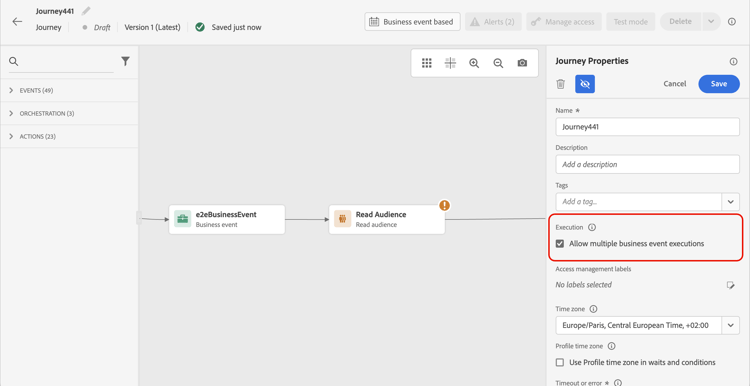Edit journey name with pencil icon
Viewport: 750px width, 386px height.
(86, 11)
